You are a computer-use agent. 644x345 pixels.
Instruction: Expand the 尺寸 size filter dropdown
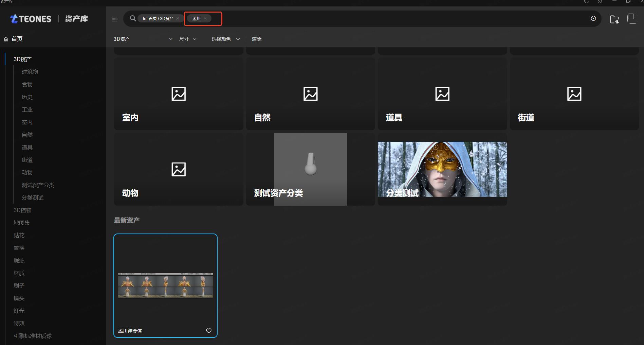pos(188,39)
